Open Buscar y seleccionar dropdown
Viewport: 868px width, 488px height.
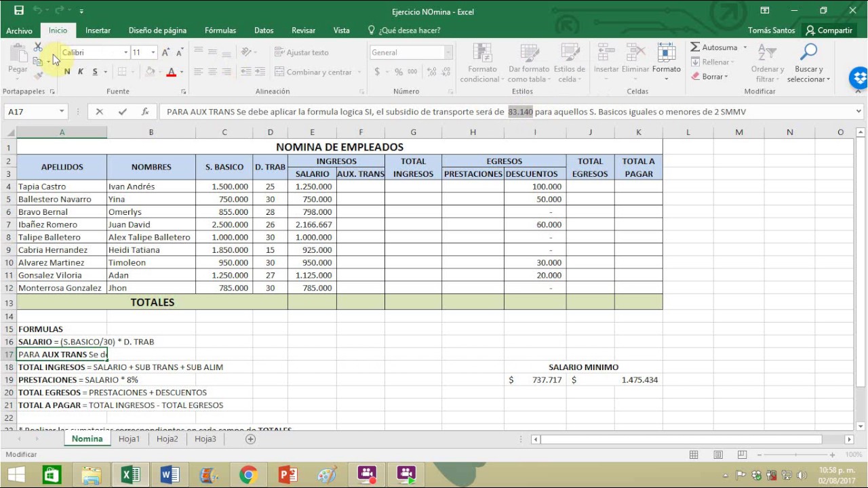coord(809,63)
